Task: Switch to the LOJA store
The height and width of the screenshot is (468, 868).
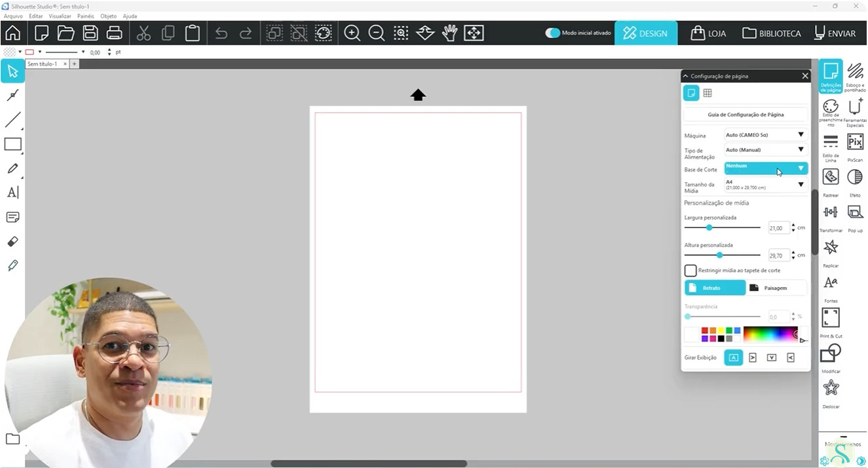Action: click(x=708, y=33)
